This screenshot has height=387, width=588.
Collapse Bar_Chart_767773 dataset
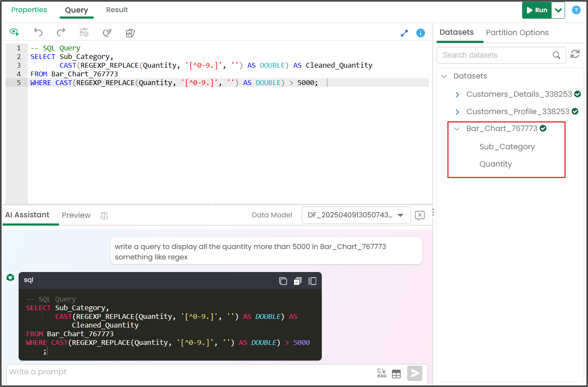point(457,129)
